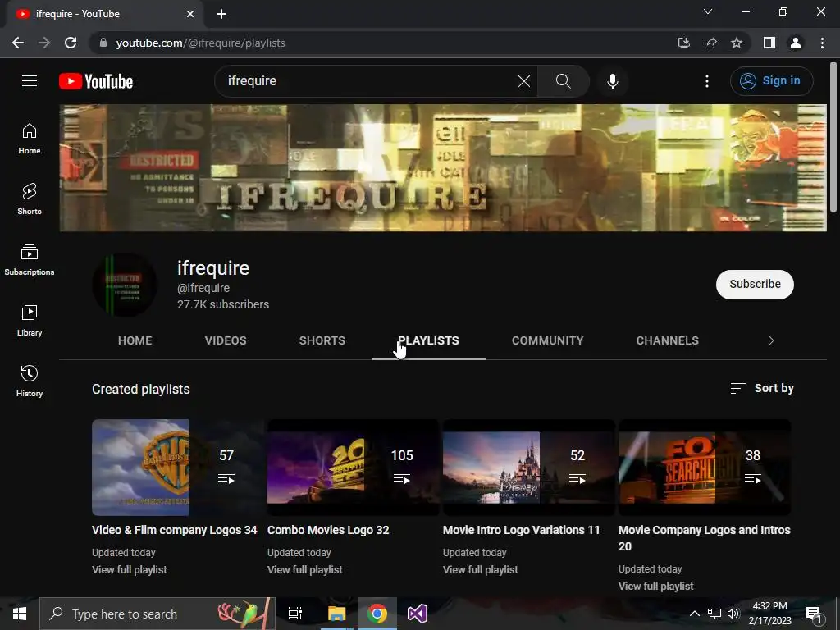Viewport: 840px width, 630px height.
Task: Share this page from address bar
Action: 710,43
